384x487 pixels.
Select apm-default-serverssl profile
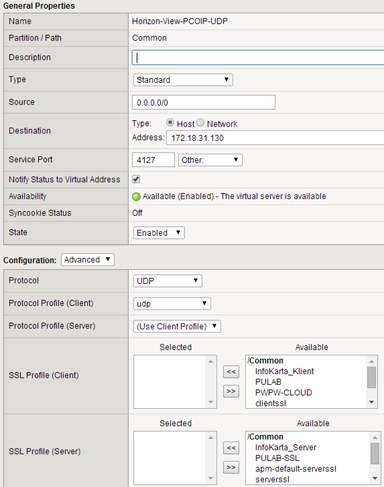tap(296, 469)
